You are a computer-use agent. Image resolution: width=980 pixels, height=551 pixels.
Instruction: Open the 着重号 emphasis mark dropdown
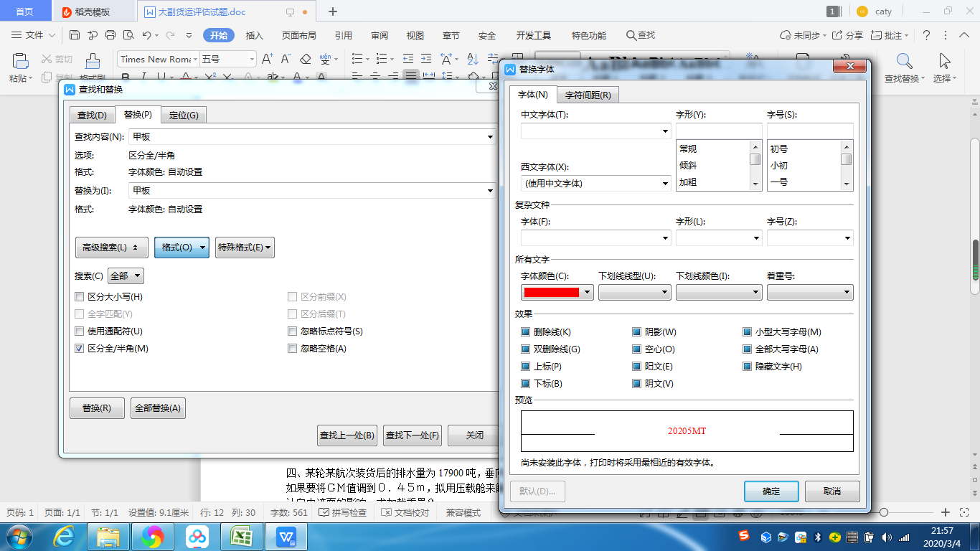(810, 292)
